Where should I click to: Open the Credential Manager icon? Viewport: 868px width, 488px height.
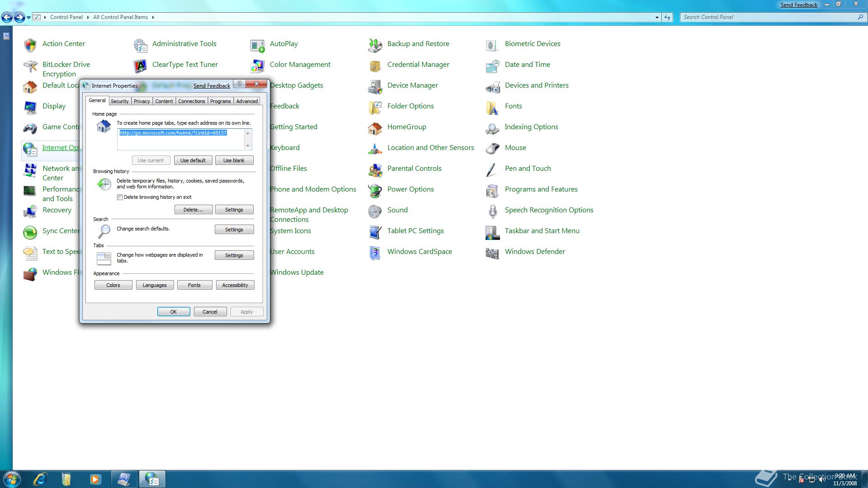coord(375,66)
